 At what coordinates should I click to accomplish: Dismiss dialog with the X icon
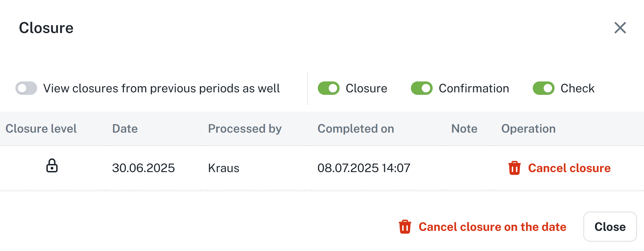(x=620, y=28)
